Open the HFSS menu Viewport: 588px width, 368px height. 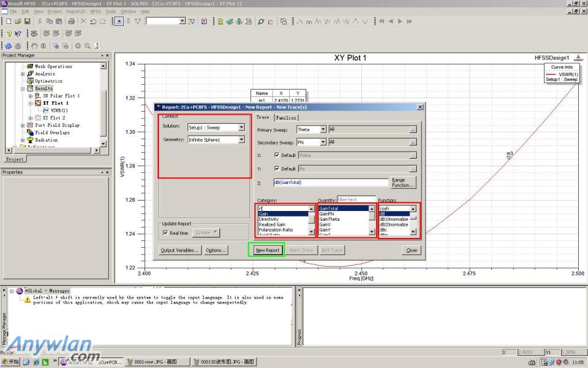pyautogui.click(x=96, y=12)
